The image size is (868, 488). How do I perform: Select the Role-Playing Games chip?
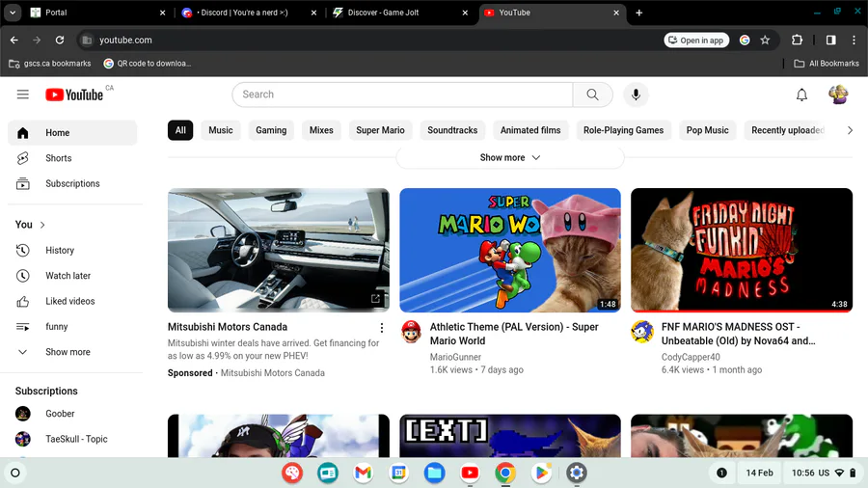click(623, 130)
